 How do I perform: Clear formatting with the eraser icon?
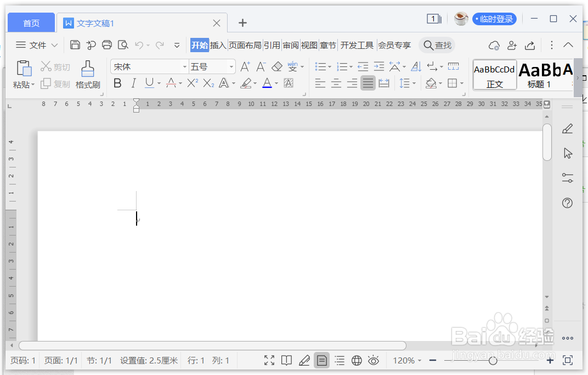[x=277, y=65]
